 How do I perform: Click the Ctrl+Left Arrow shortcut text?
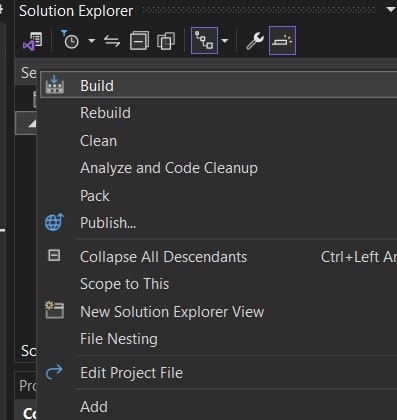359,257
